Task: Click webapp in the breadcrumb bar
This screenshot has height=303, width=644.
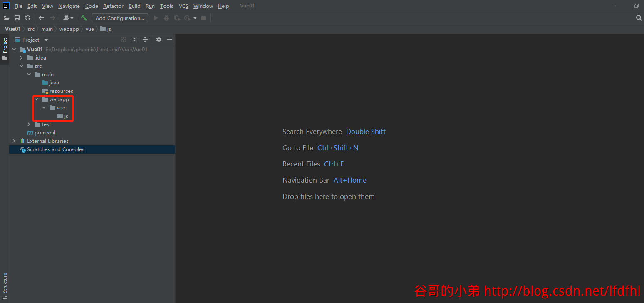Action: [69, 29]
